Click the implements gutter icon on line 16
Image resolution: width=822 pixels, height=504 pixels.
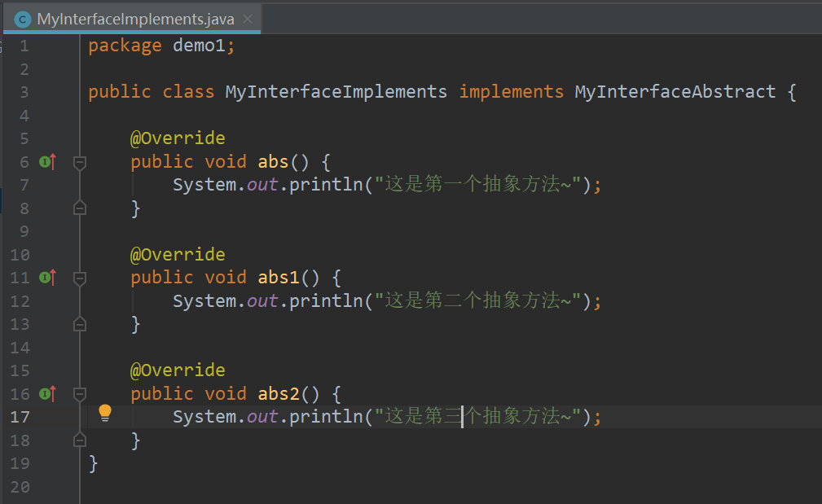[x=48, y=393]
